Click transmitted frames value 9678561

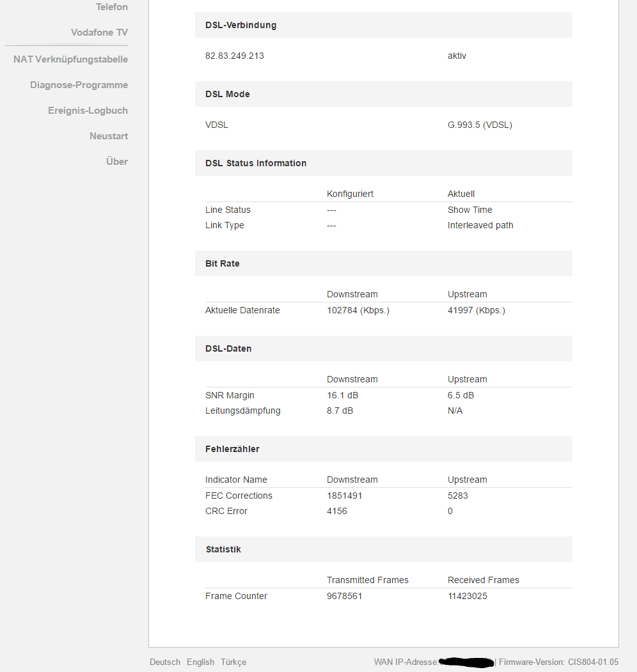point(344,596)
